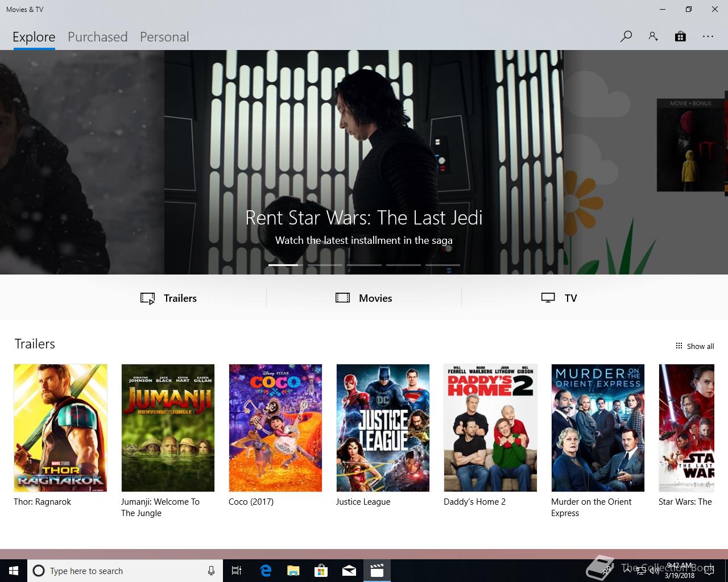Image resolution: width=728 pixels, height=582 pixels.
Task: Switch to the Purchased tab
Action: pyautogui.click(x=97, y=37)
